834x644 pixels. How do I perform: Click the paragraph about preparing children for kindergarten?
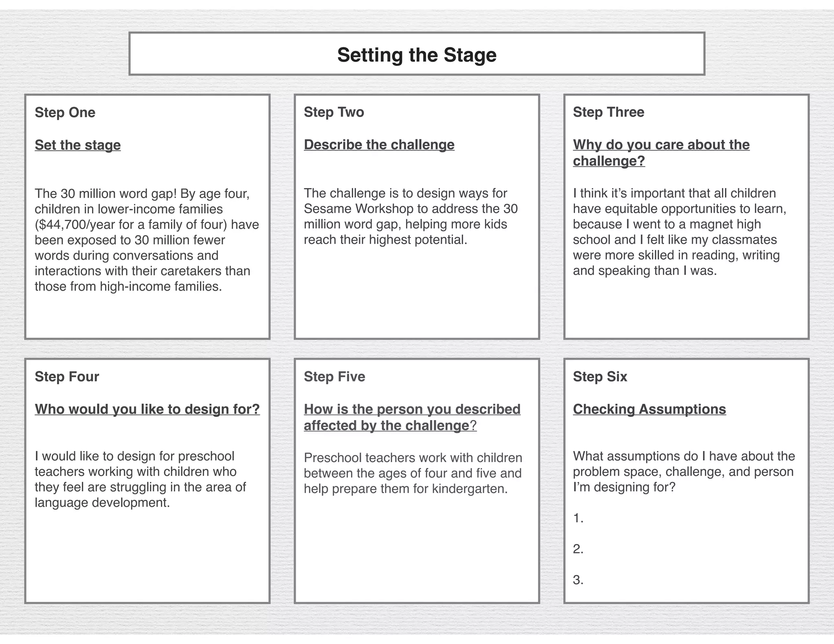413,473
